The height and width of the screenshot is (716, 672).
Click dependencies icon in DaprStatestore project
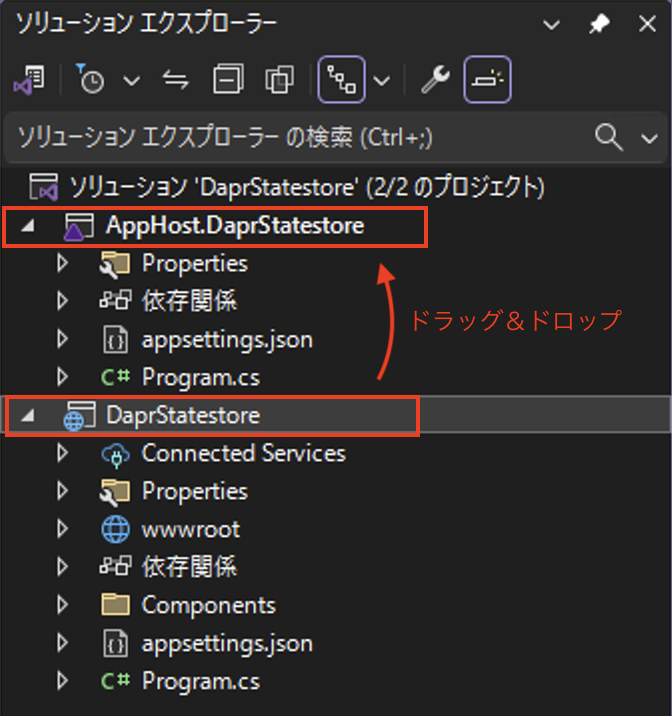(116, 566)
